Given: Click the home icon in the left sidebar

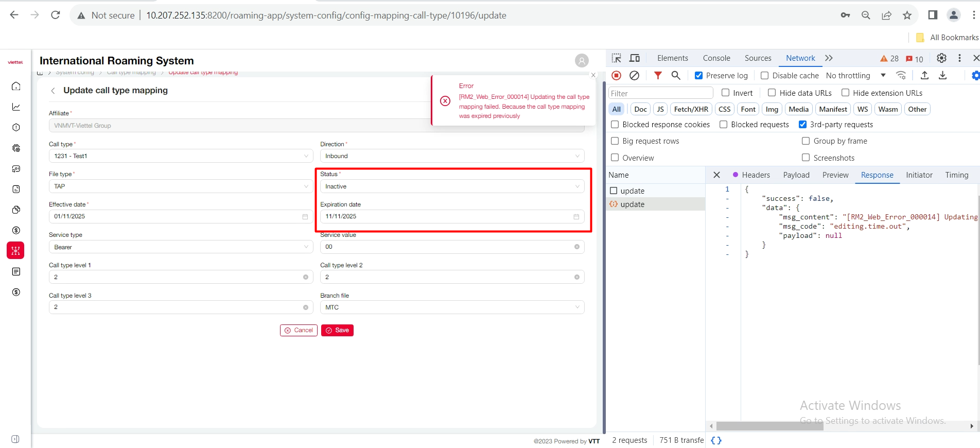Looking at the screenshot, I should click(x=16, y=86).
